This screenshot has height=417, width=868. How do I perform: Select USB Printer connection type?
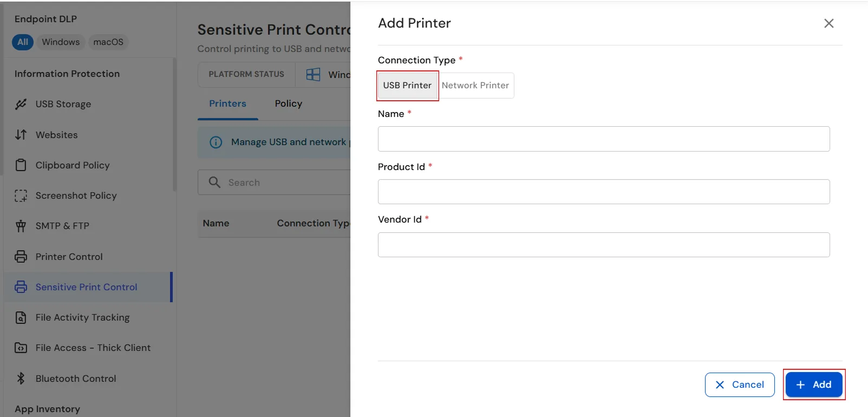(407, 86)
